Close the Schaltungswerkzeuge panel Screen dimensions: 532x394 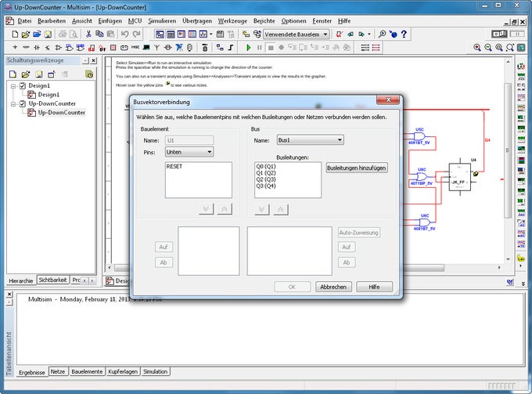coord(94,60)
